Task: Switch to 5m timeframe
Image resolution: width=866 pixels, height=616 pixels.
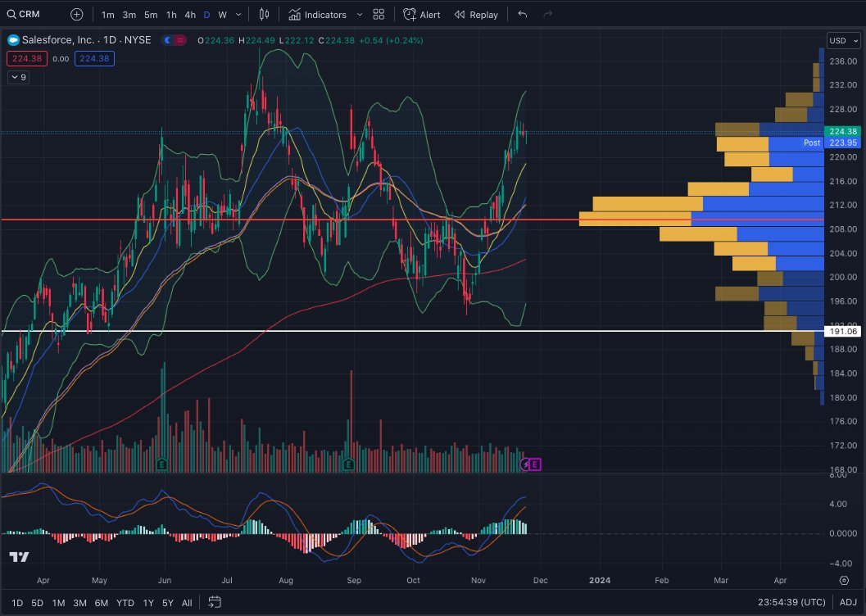Action: pyautogui.click(x=151, y=15)
